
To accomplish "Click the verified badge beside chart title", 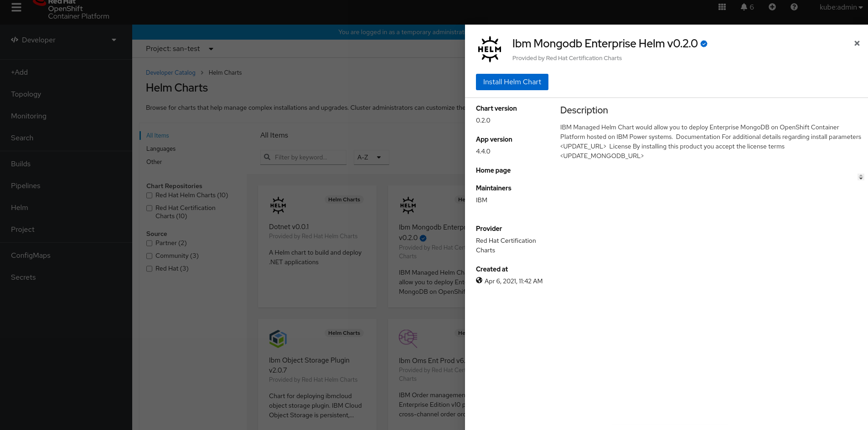I will click(704, 44).
